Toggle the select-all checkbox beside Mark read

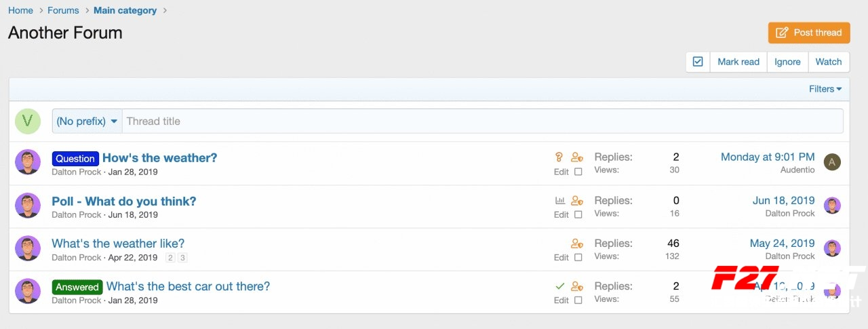698,62
